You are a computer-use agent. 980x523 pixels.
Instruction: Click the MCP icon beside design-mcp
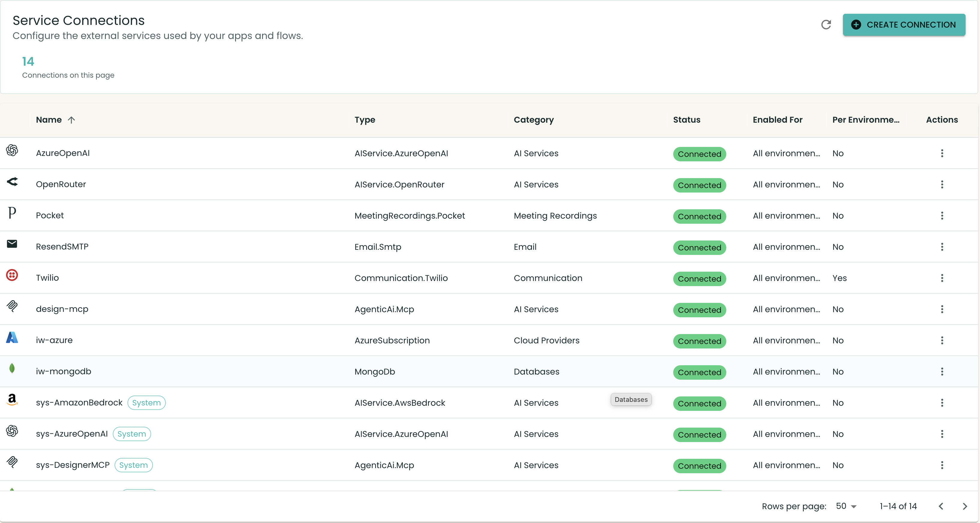click(x=12, y=306)
